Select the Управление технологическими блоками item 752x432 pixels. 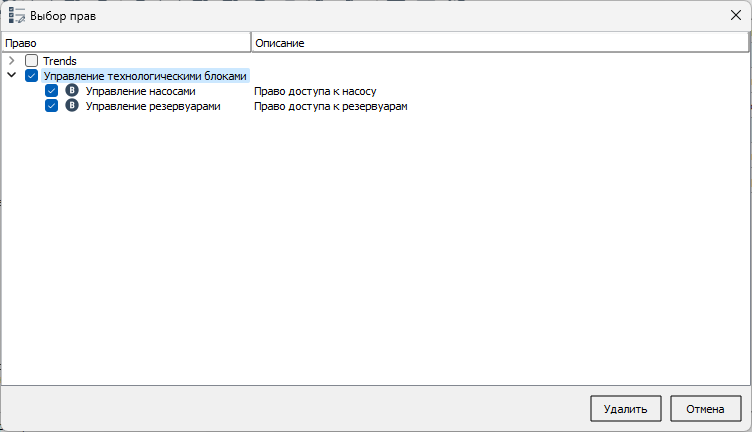tap(145, 76)
